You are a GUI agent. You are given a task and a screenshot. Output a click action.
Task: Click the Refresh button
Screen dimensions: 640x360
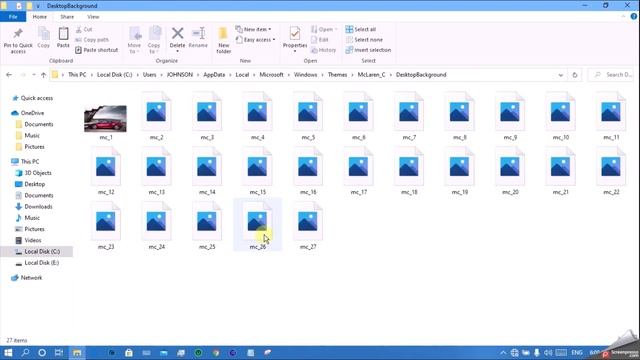[575, 75]
